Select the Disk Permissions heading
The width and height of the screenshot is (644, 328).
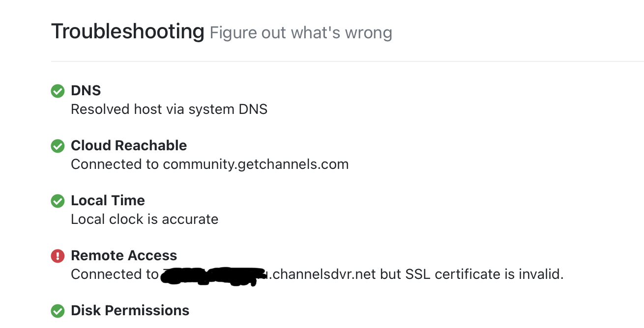130,311
